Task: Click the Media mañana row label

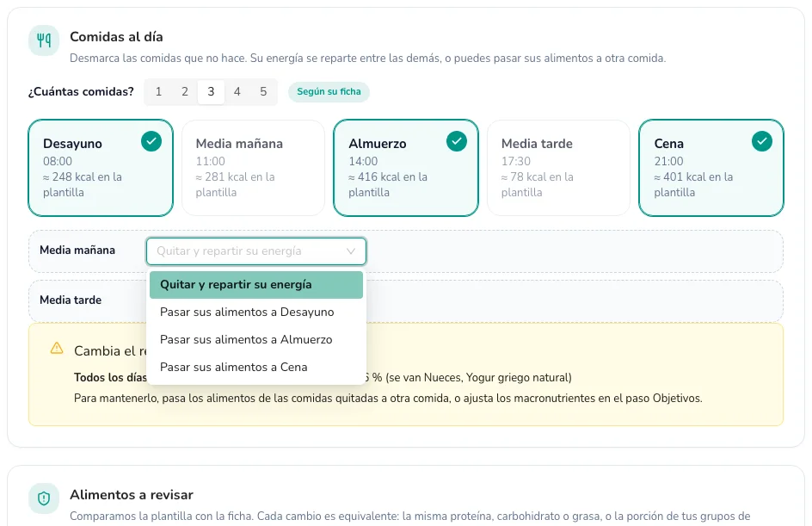Action: tap(77, 251)
